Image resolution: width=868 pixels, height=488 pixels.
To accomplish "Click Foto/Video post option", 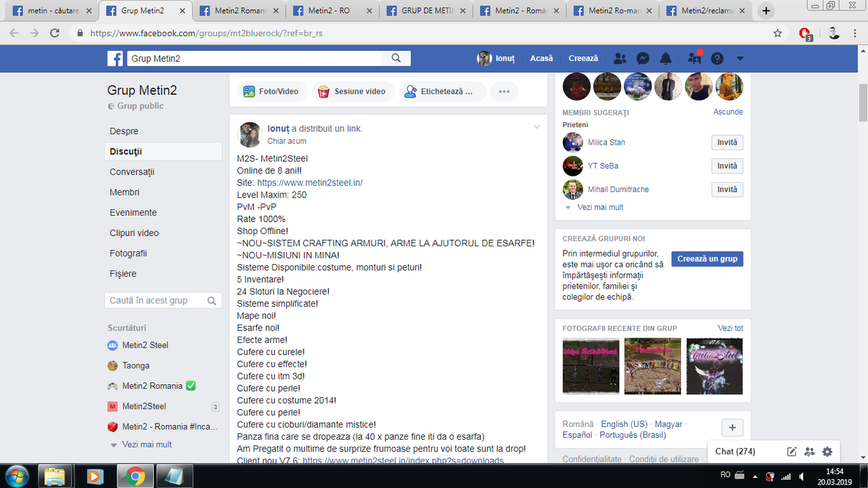I will pos(271,92).
